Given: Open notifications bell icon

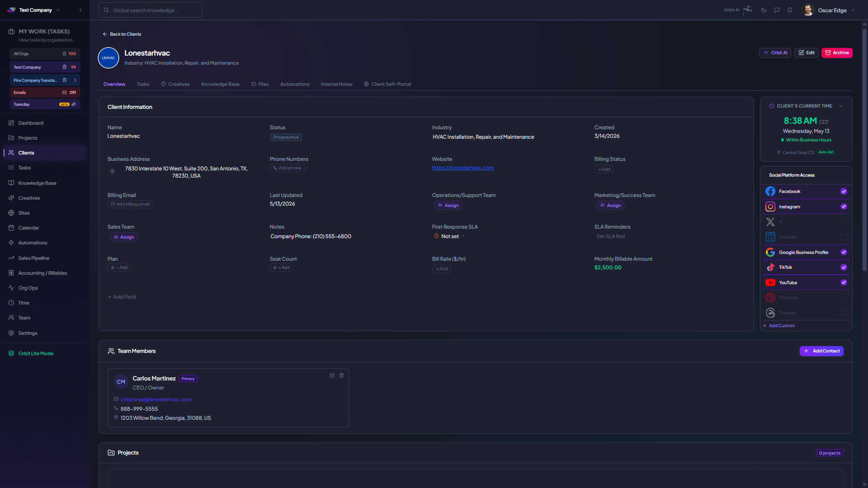Looking at the screenshot, I should pos(790,10).
